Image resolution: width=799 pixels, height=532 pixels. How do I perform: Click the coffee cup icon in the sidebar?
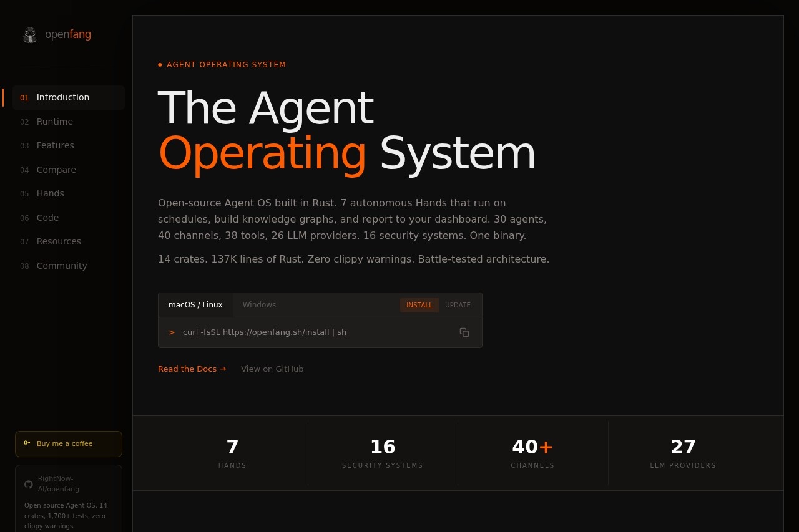click(27, 443)
